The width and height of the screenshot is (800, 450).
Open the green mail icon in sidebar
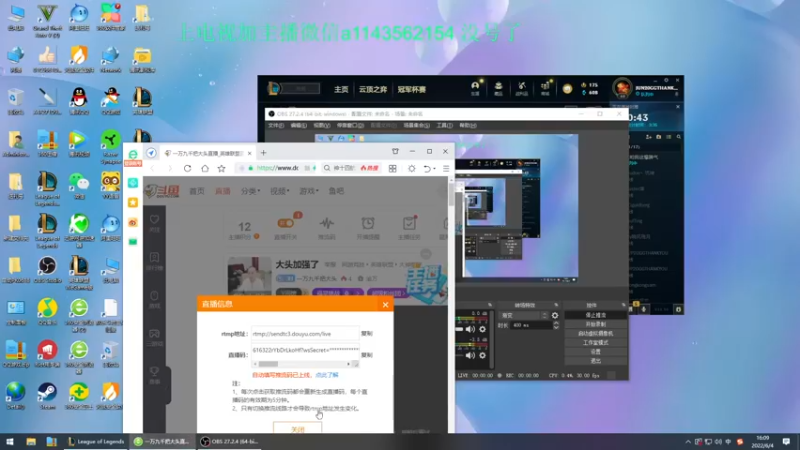point(133,241)
